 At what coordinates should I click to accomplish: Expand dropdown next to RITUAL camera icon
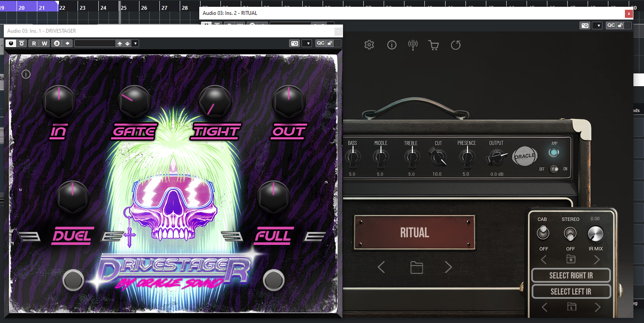597,25
